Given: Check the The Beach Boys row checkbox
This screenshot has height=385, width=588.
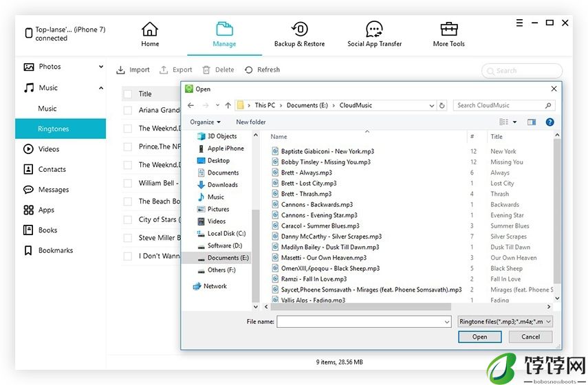Looking at the screenshot, I should tap(128, 201).
